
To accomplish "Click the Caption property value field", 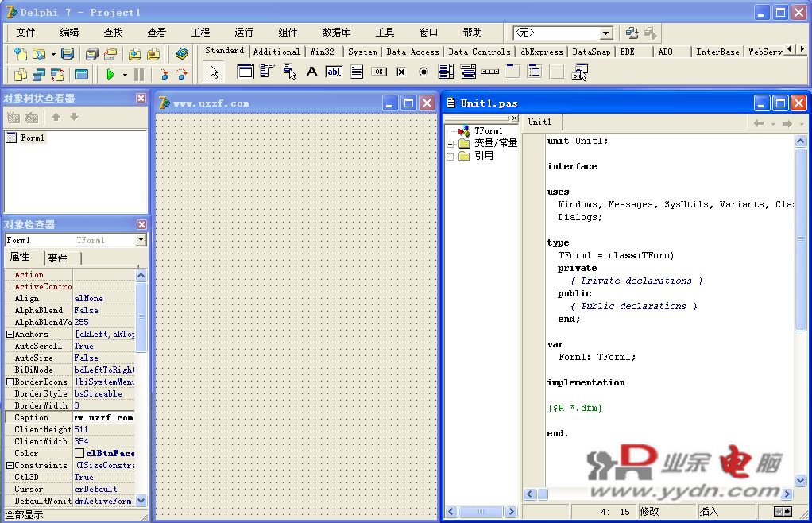I will pyautogui.click(x=103, y=418).
